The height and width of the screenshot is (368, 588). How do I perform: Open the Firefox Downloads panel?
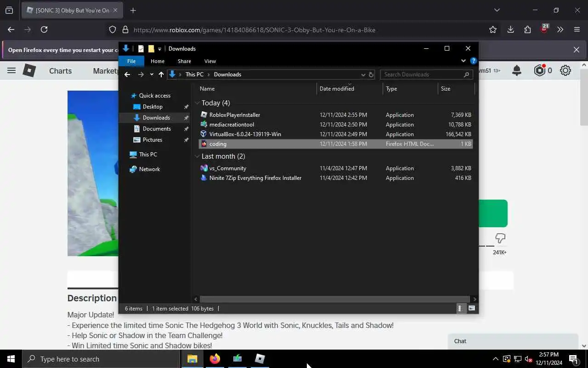510,29
